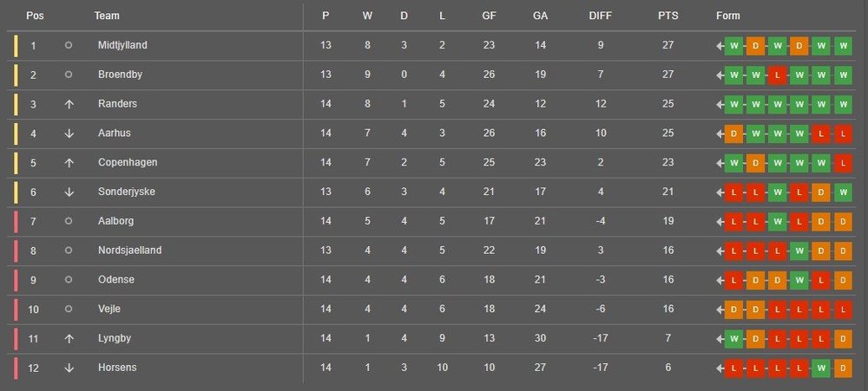Click Randers' most recent green W form badge
The height and width of the screenshot is (391, 868).
point(843,104)
